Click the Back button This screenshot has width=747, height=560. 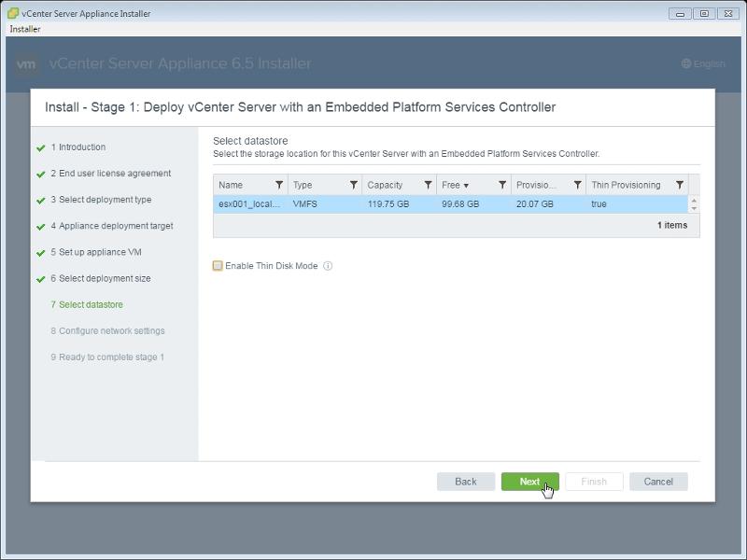click(465, 482)
